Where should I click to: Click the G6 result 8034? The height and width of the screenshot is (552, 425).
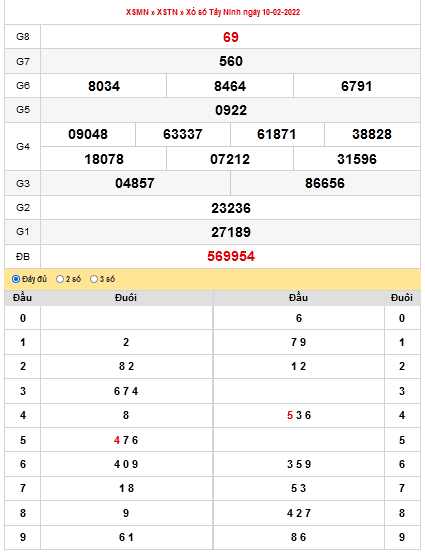pos(104,86)
